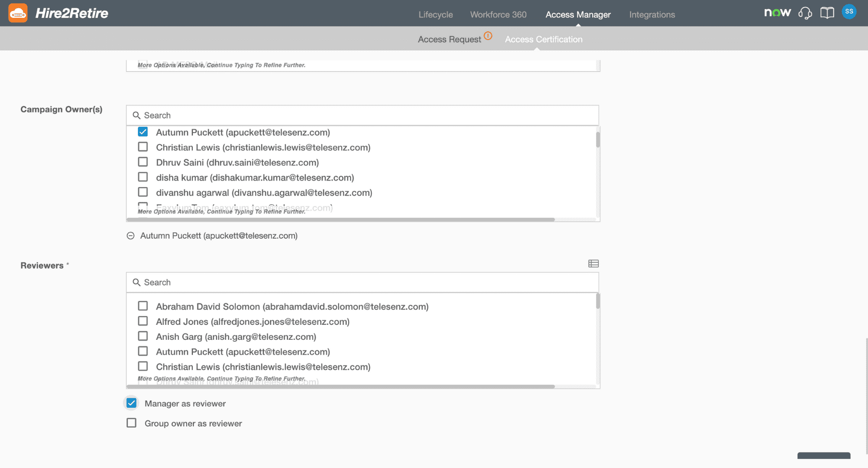Viewport: 868px width, 468px height.
Task: Click the partially visible bottom-right button
Action: point(824,456)
